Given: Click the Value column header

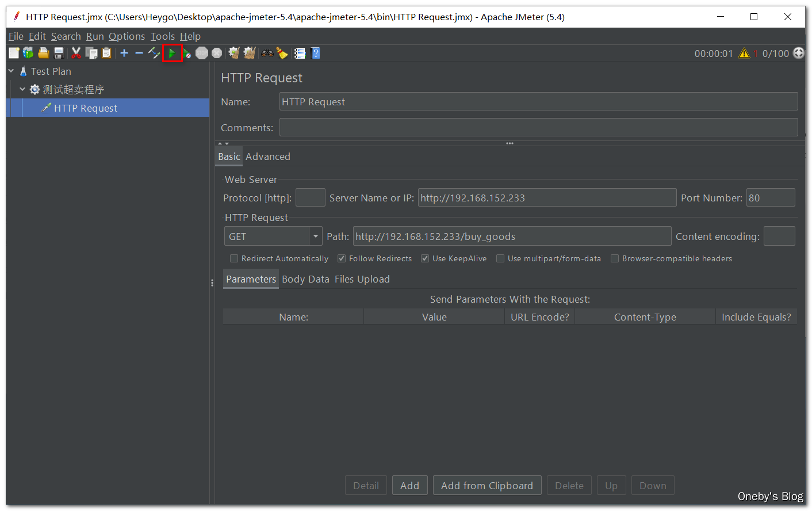Looking at the screenshot, I should point(434,316).
